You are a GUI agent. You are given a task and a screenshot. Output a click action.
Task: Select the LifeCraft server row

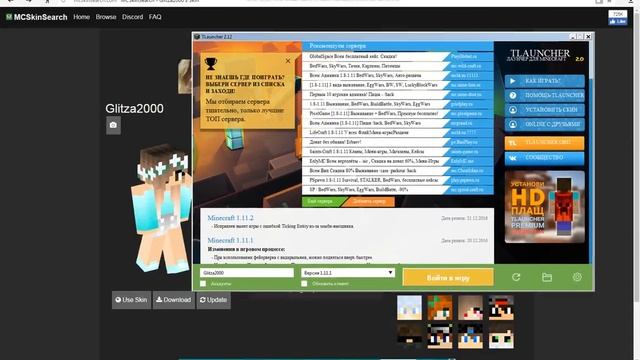pyautogui.click(x=398, y=133)
